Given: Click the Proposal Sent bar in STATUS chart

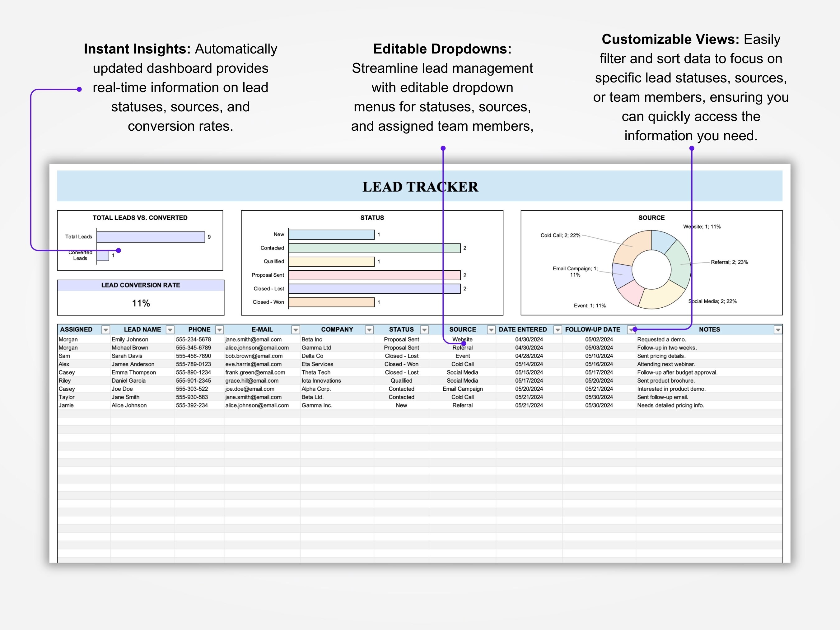Looking at the screenshot, I should 374,275.
